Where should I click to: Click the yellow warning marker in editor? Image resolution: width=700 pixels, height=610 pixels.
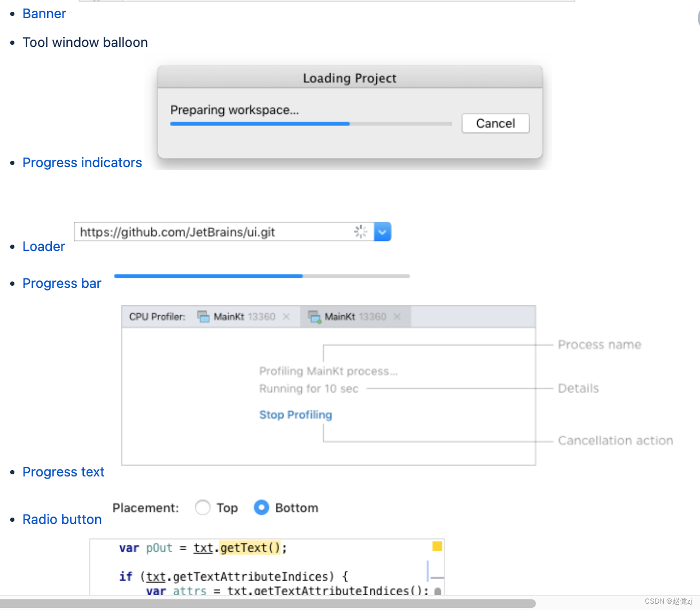coord(437,546)
